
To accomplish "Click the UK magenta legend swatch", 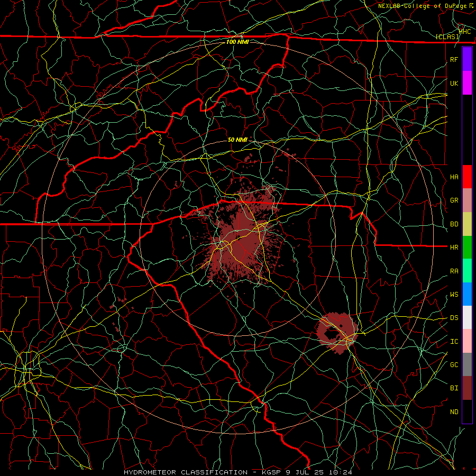I will (467, 83).
